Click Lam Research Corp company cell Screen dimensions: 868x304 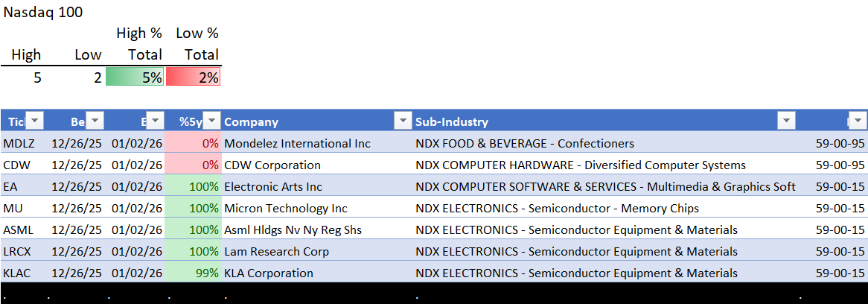pos(316,251)
